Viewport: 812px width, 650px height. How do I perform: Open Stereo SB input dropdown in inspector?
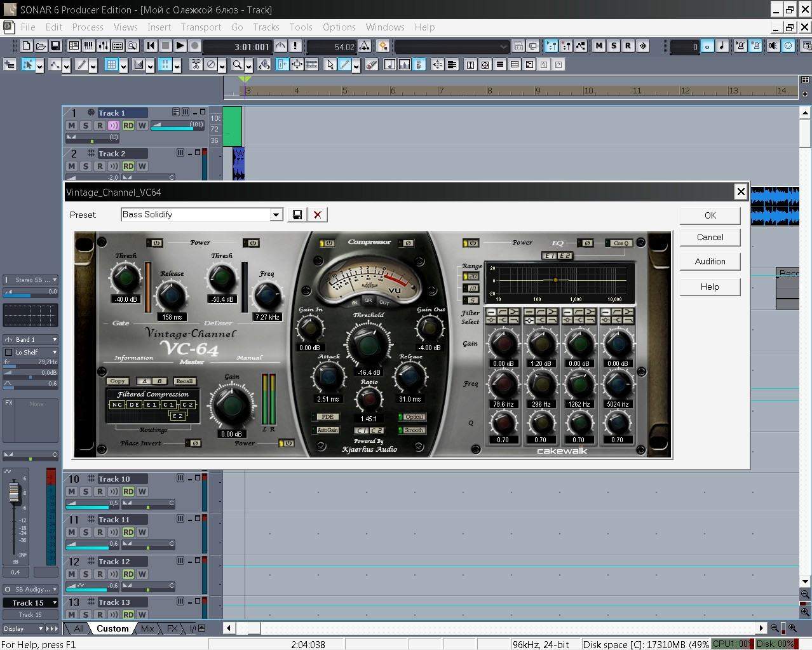coord(30,280)
